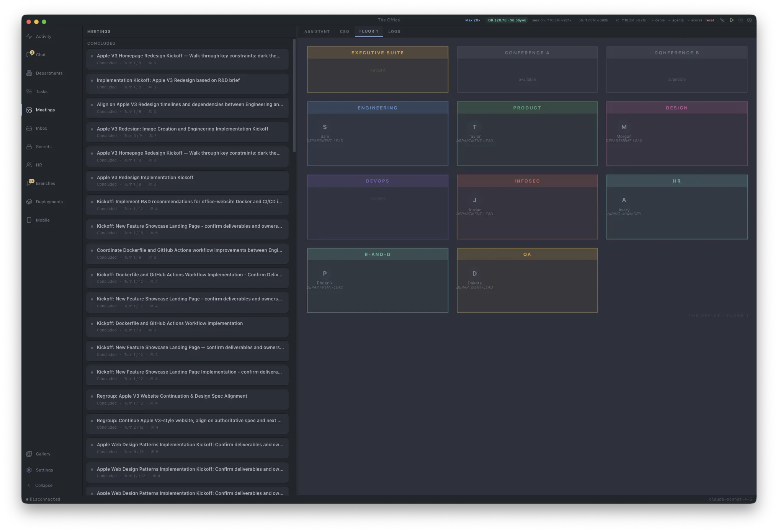Click the play icon in title bar
Screen dimensions: 778x532
732,20
